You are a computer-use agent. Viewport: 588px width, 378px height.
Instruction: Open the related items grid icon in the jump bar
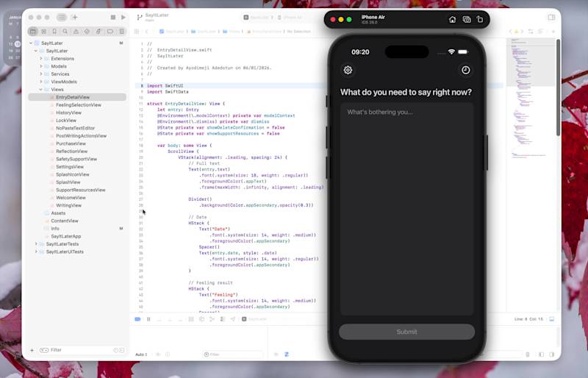pos(137,32)
